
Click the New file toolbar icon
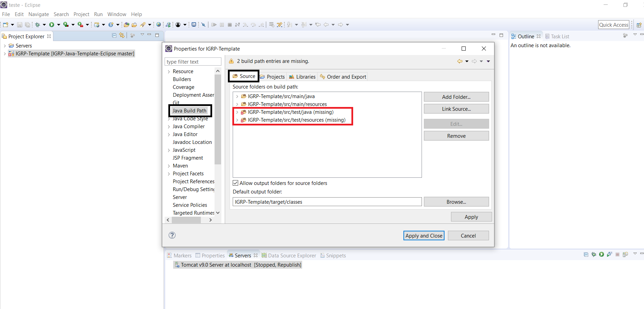click(x=5, y=25)
